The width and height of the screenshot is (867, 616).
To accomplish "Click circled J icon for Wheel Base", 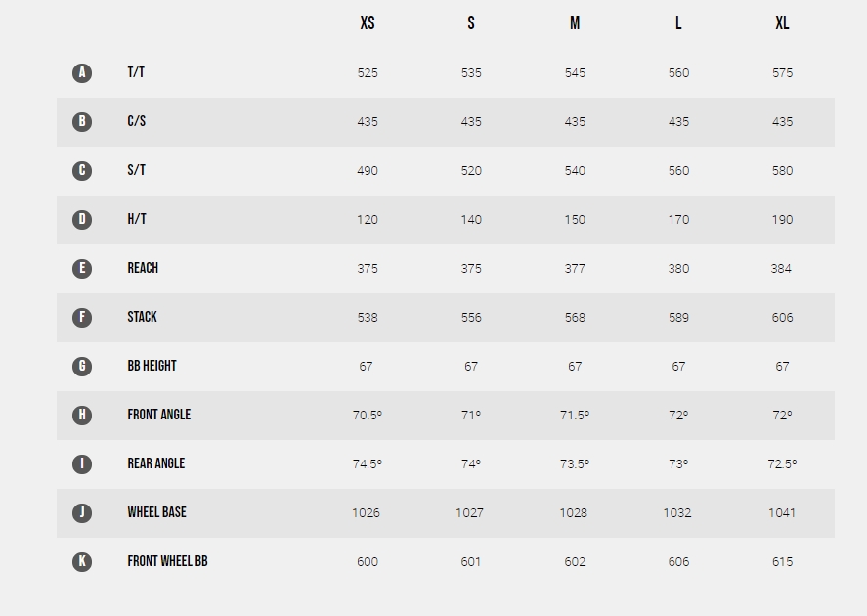I will 82,513.
